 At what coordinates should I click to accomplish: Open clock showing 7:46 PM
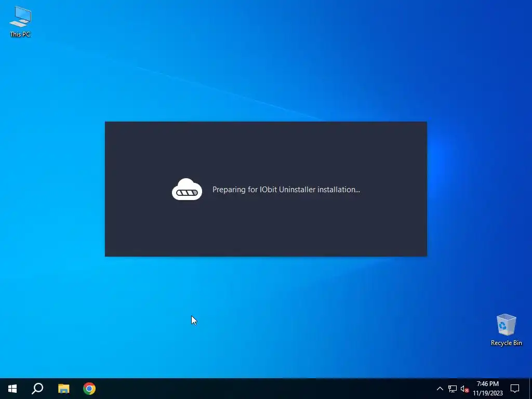tap(487, 389)
